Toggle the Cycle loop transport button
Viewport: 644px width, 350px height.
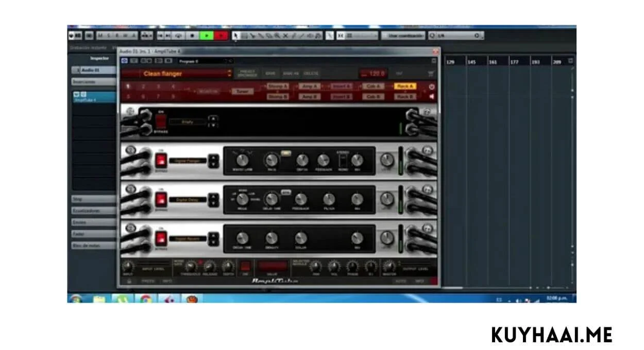pos(179,36)
